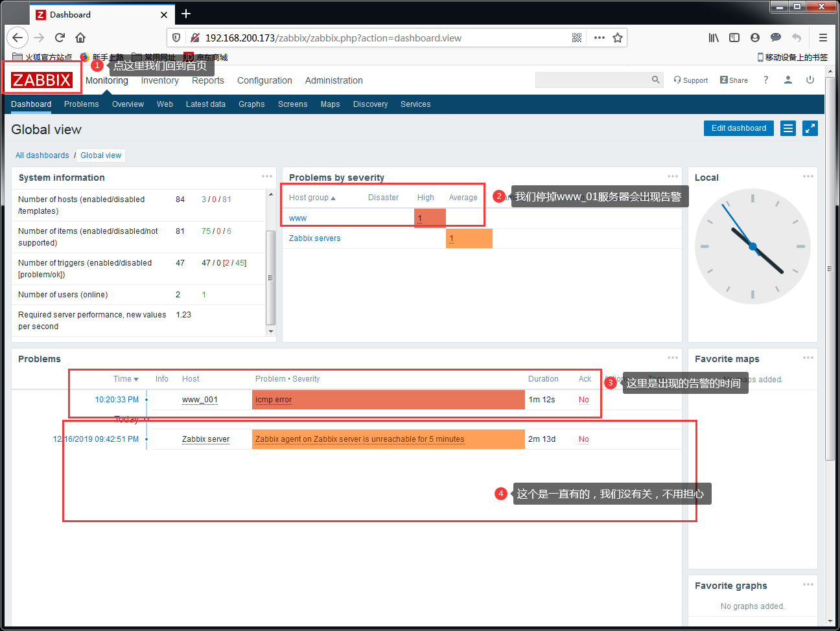Show site connection security info
Image resolution: width=840 pixels, height=631 pixels.
point(194,38)
